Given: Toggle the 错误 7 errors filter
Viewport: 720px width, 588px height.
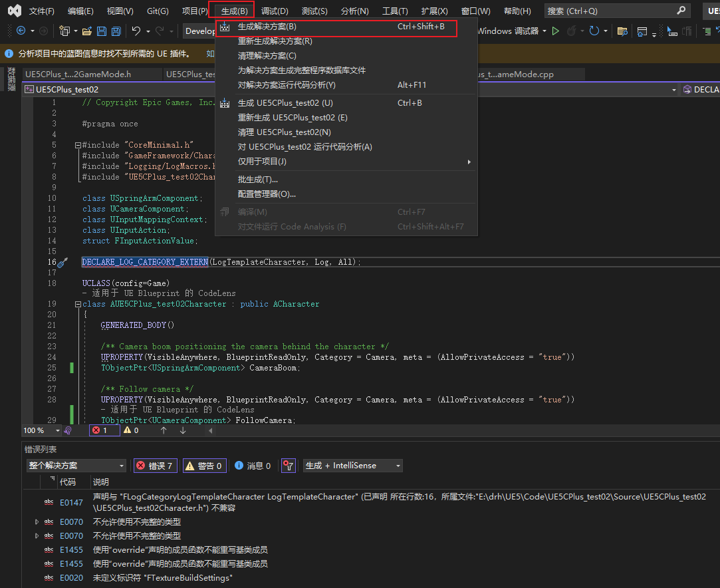Looking at the screenshot, I should 155,466.
